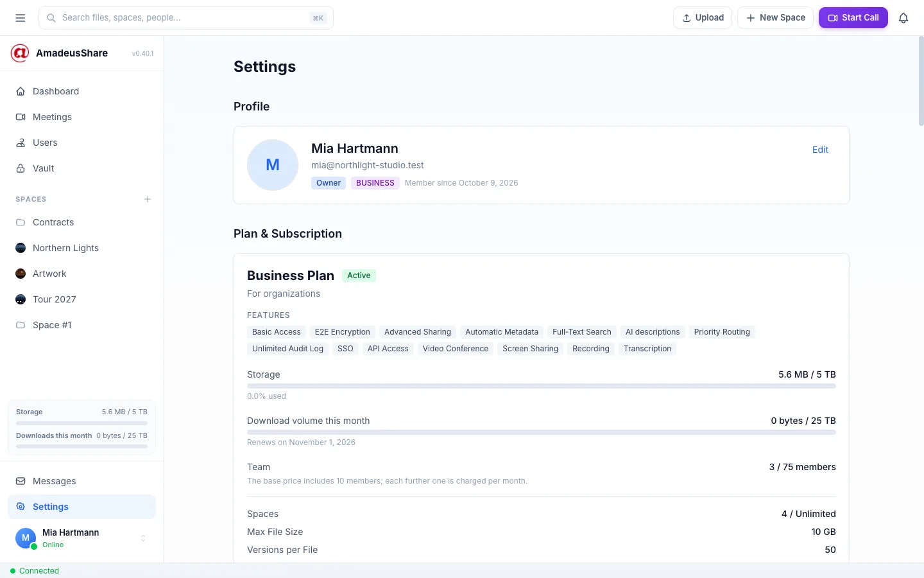Screen dimensions: 924x578
Task: Click the Space #1 folder icon
Action: coord(21,325)
